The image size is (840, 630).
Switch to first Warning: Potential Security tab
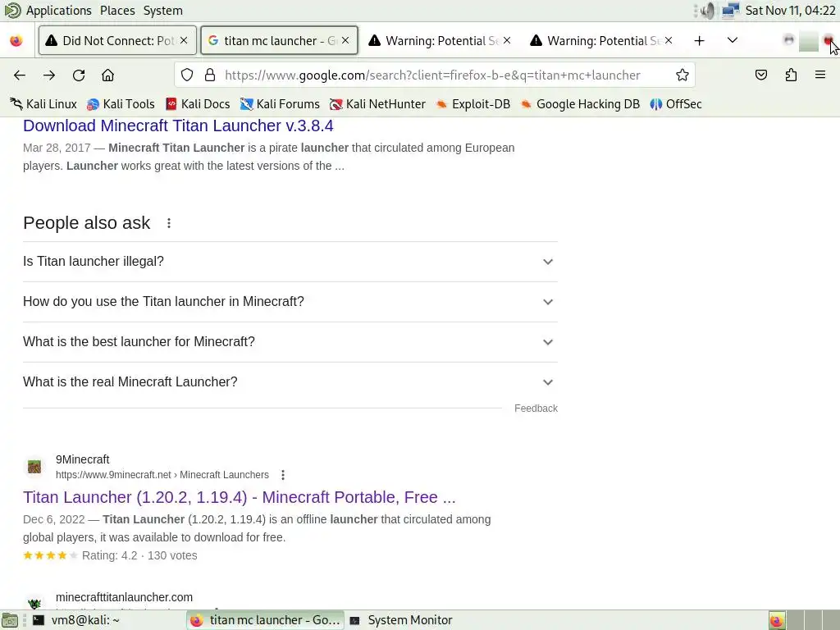click(x=441, y=41)
